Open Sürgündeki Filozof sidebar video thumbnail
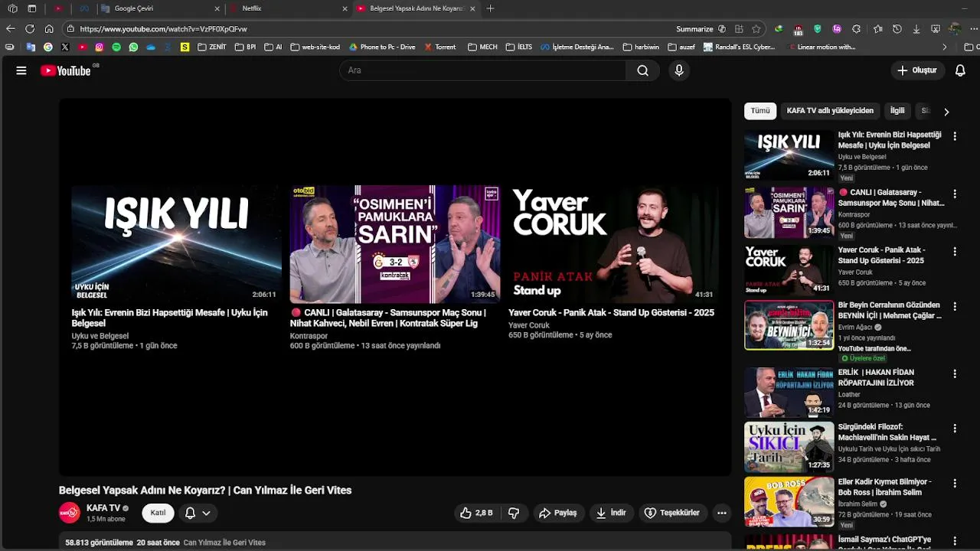The image size is (980, 551). [789, 446]
